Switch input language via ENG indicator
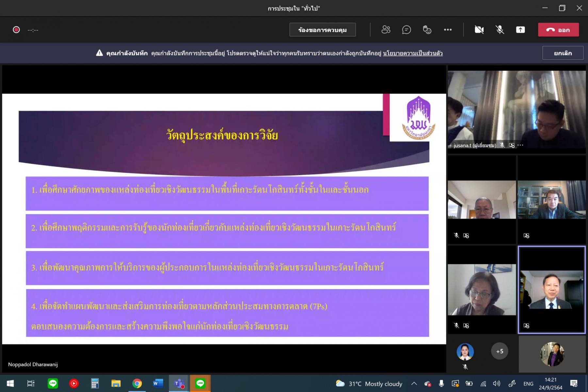The height and width of the screenshot is (392, 588). [528, 384]
